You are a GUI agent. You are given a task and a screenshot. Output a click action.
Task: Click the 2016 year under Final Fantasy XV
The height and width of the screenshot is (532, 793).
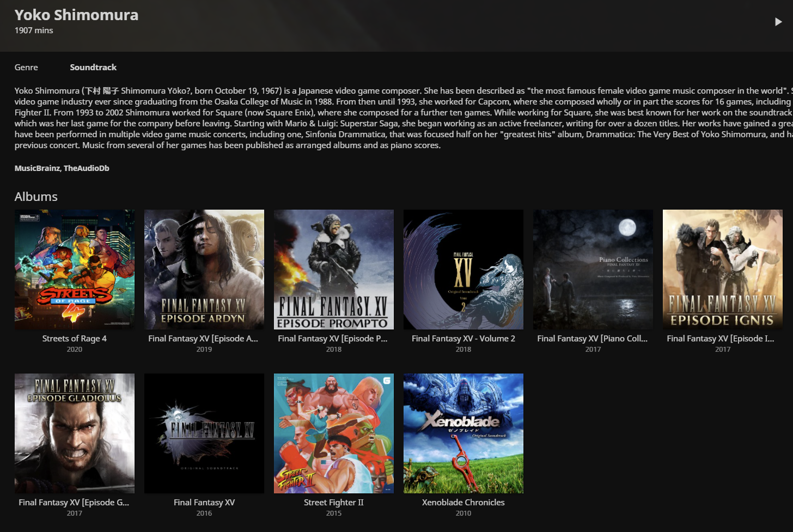point(204,513)
